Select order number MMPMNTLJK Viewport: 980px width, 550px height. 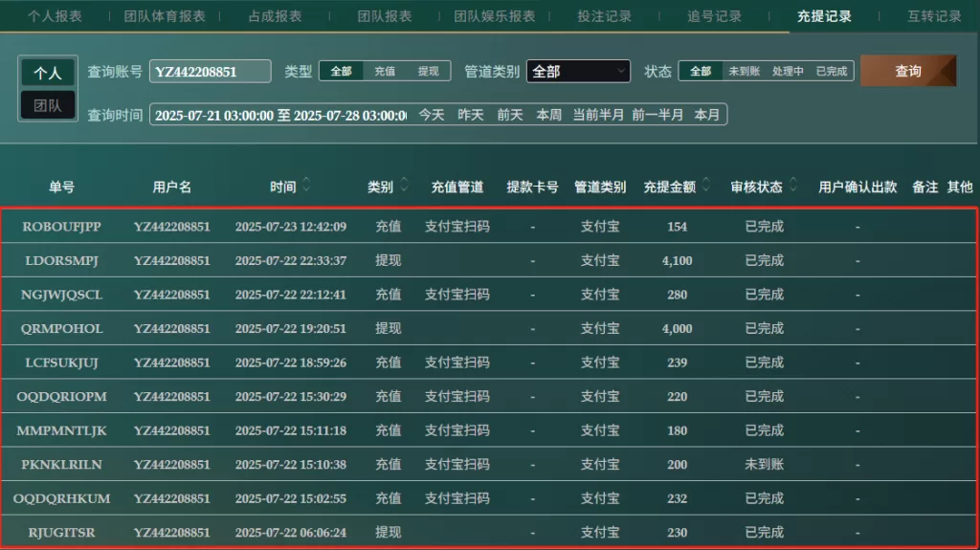(61, 430)
